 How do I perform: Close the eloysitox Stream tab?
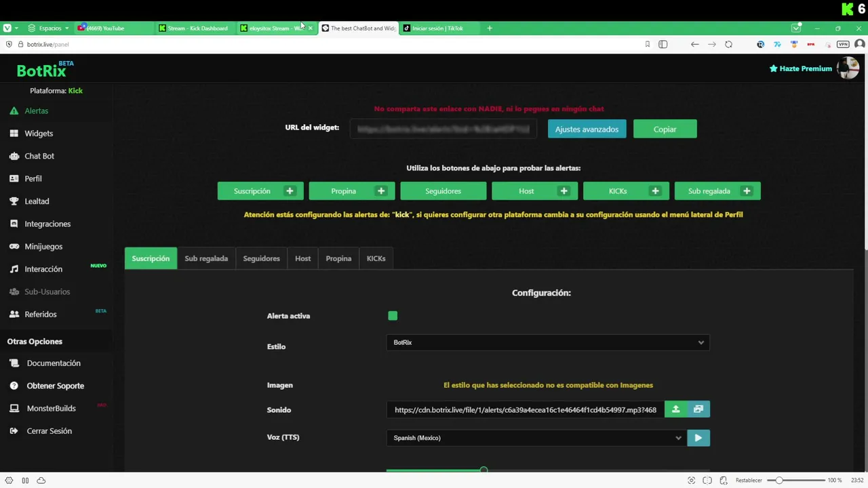tap(311, 28)
